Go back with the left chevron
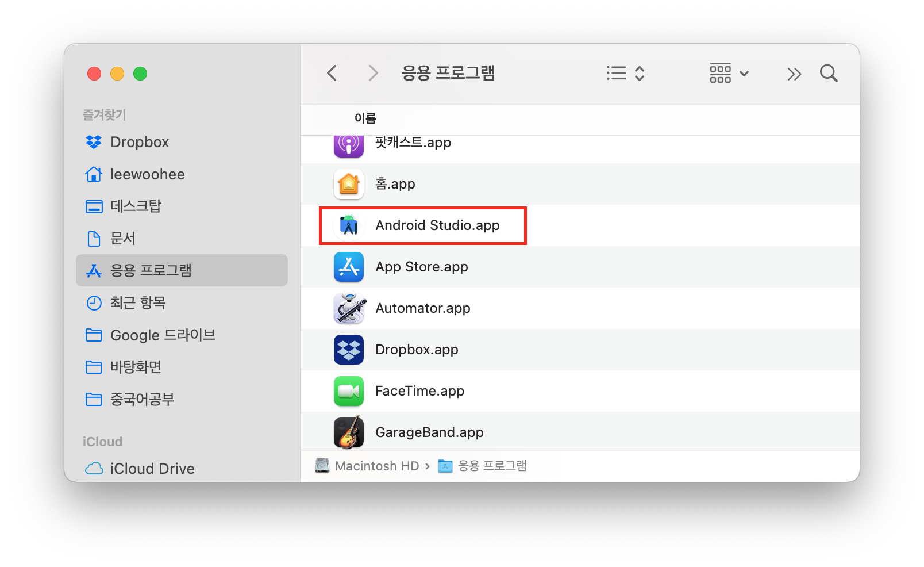 click(332, 73)
